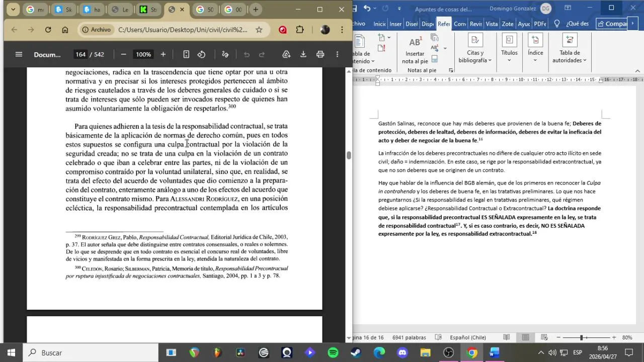Open the Chrome profile avatar
644x362 pixels.
click(325, 30)
